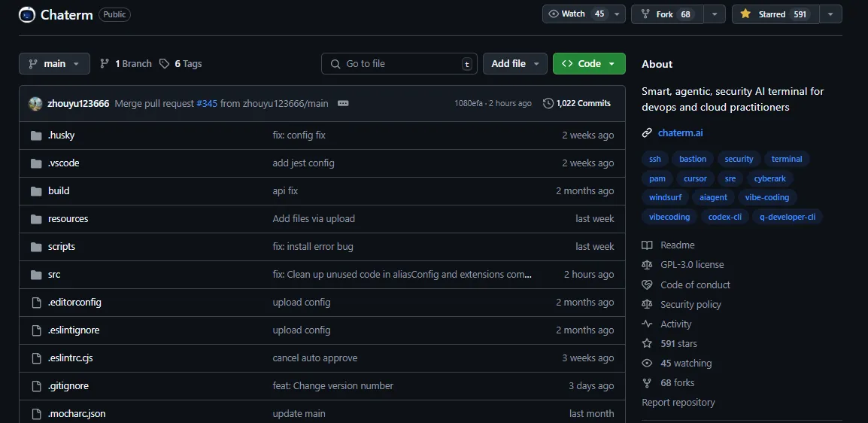The width and height of the screenshot is (868, 423).
Task: Toggle the Starred button to unstar
Action: click(x=775, y=14)
